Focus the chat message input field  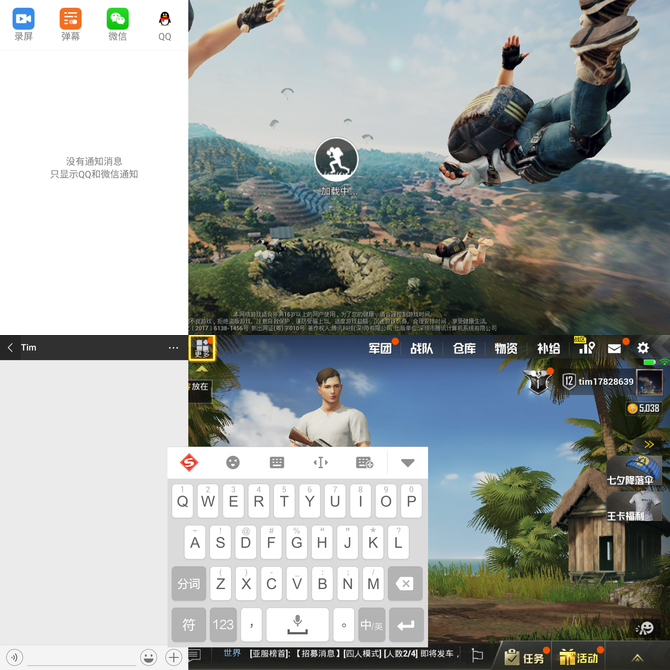click(81, 657)
